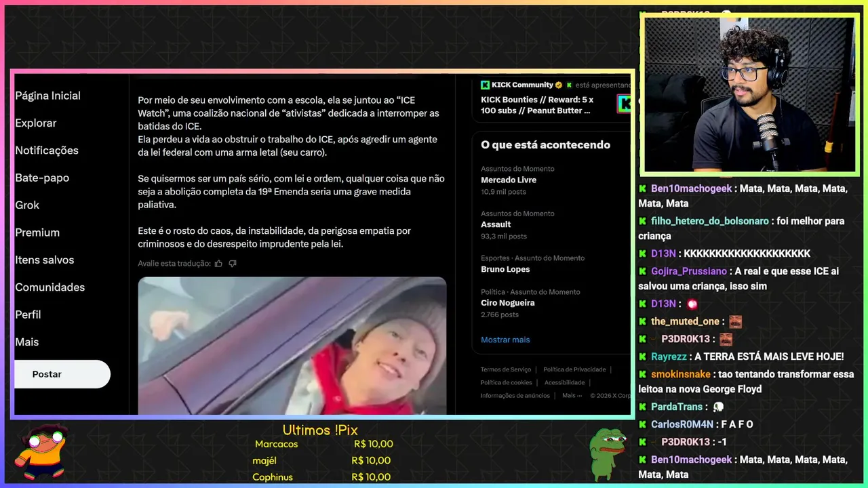Image resolution: width=868 pixels, height=488 pixels.
Task: Click username CarlosR0M4N in chat
Action: (x=682, y=424)
